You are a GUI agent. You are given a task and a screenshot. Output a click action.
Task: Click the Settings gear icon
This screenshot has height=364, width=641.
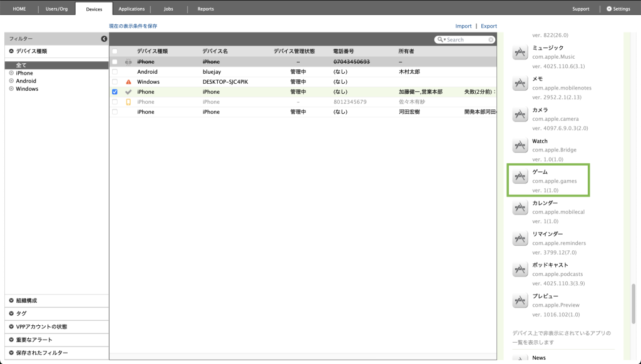609,9
